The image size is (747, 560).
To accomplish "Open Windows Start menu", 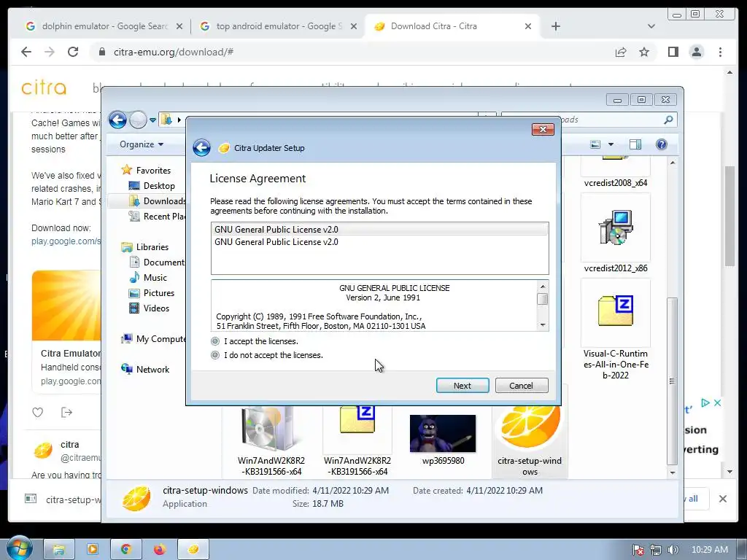I will (x=19, y=548).
